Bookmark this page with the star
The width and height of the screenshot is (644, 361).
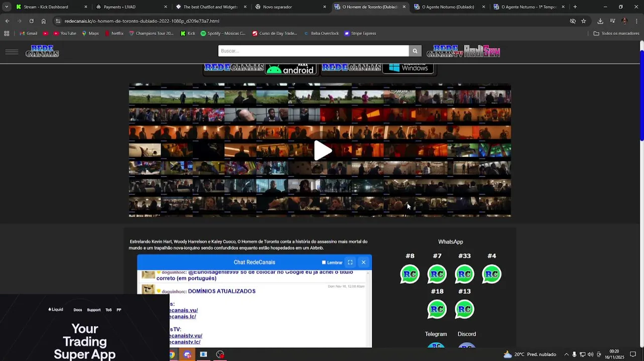(x=583, y=21)
